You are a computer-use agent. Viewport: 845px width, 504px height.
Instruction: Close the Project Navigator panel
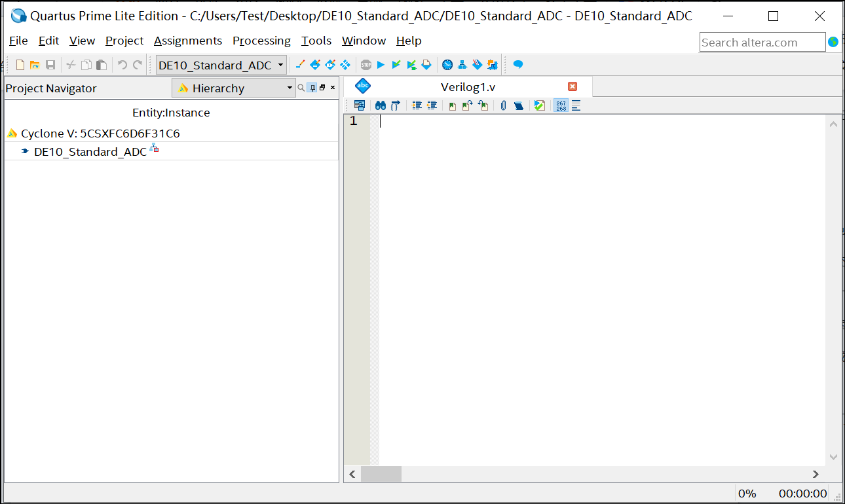pyautogui.click(x=333, y=88)
